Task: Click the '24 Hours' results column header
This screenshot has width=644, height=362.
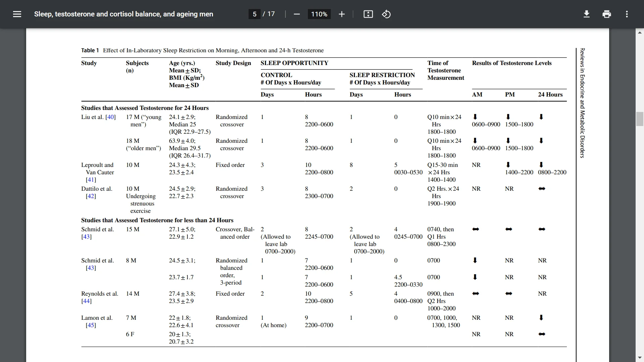Action: 550,95
